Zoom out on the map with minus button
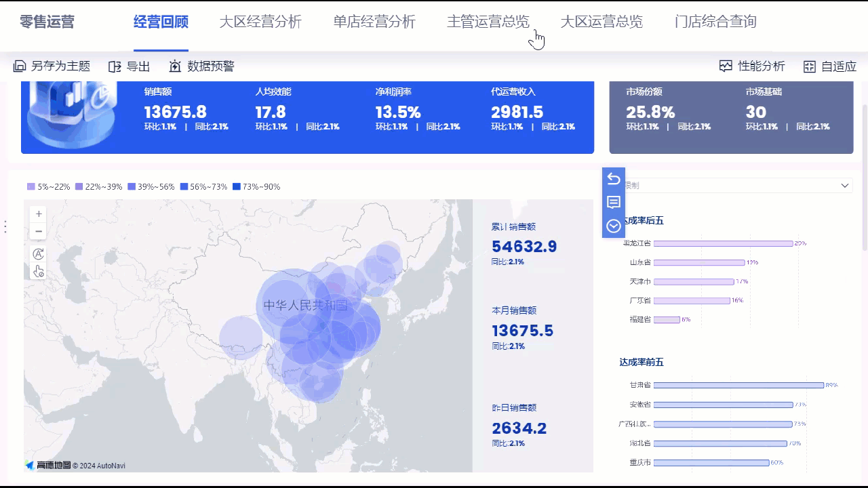 (x=39, y=231)
